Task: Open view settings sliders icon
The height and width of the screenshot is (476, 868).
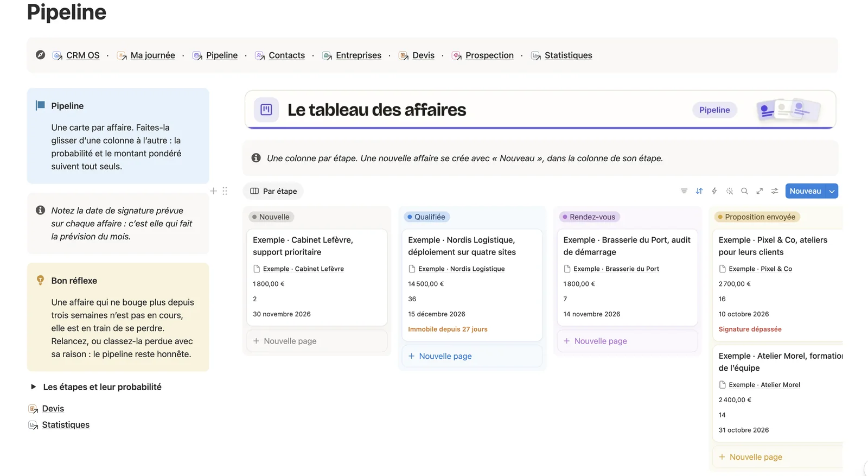Action: [775, 191]
